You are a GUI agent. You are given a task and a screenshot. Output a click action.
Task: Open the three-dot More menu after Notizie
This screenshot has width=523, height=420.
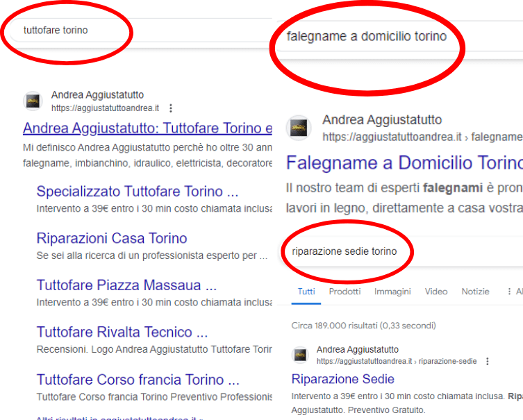[509, 292]
